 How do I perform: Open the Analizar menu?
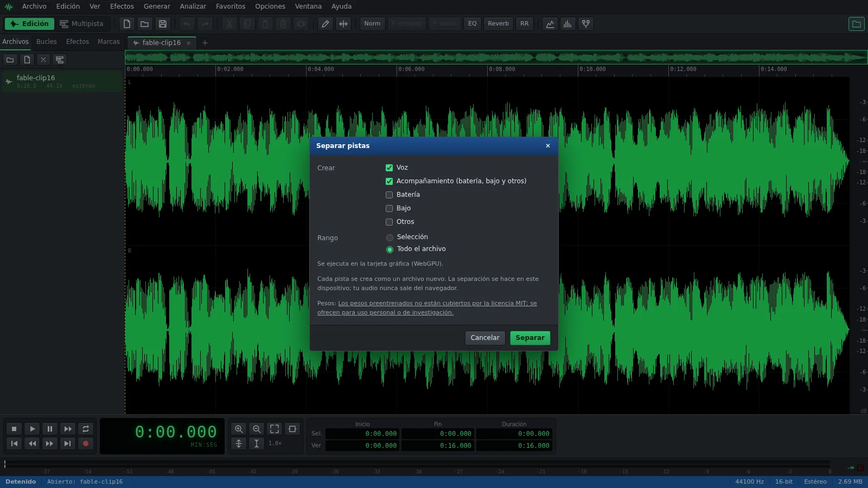(193, 7)
